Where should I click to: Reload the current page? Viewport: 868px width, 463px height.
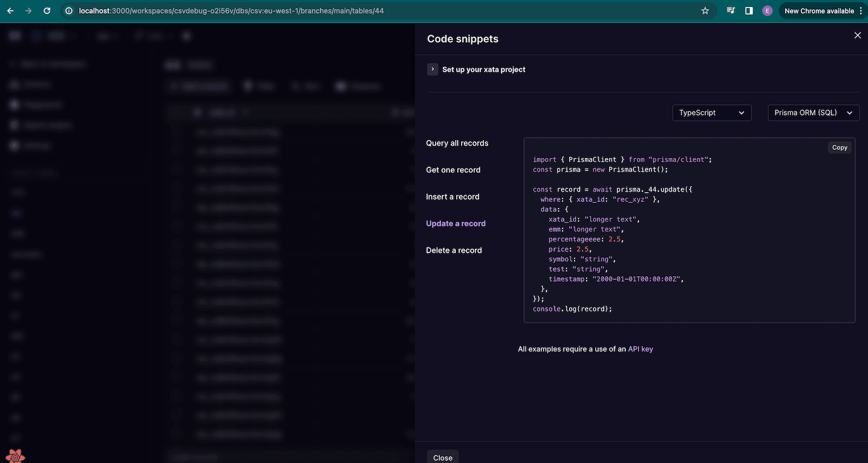tap(47, 11)
